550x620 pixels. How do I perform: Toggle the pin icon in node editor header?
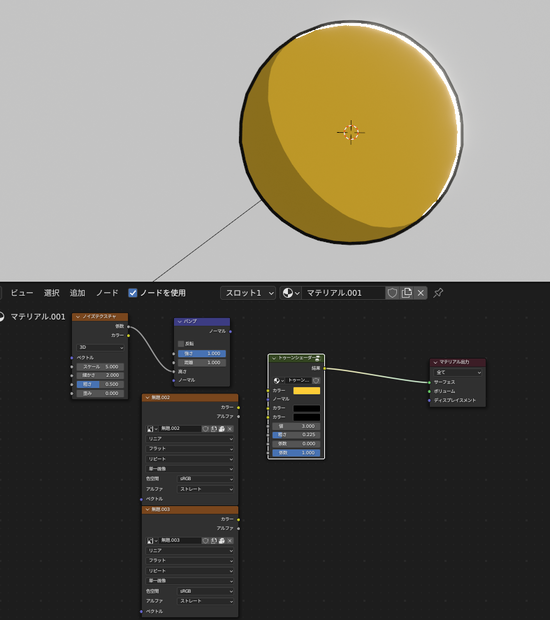438,293
